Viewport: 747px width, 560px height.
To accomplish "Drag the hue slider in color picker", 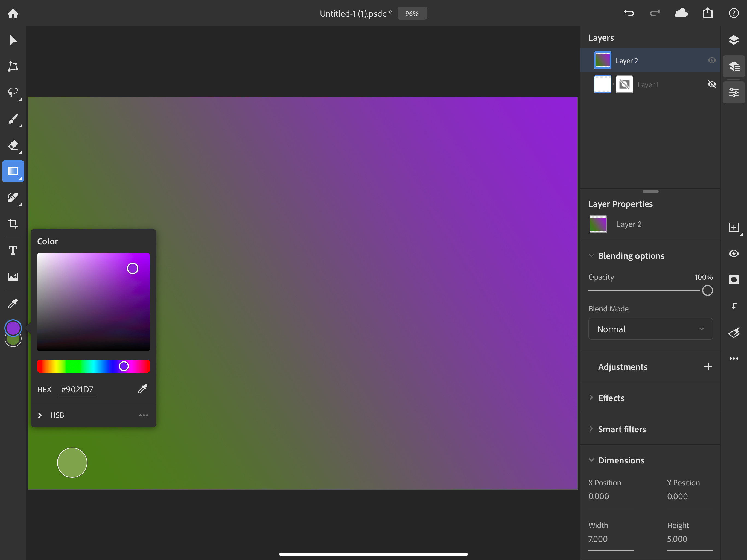I will coord(124,366).
